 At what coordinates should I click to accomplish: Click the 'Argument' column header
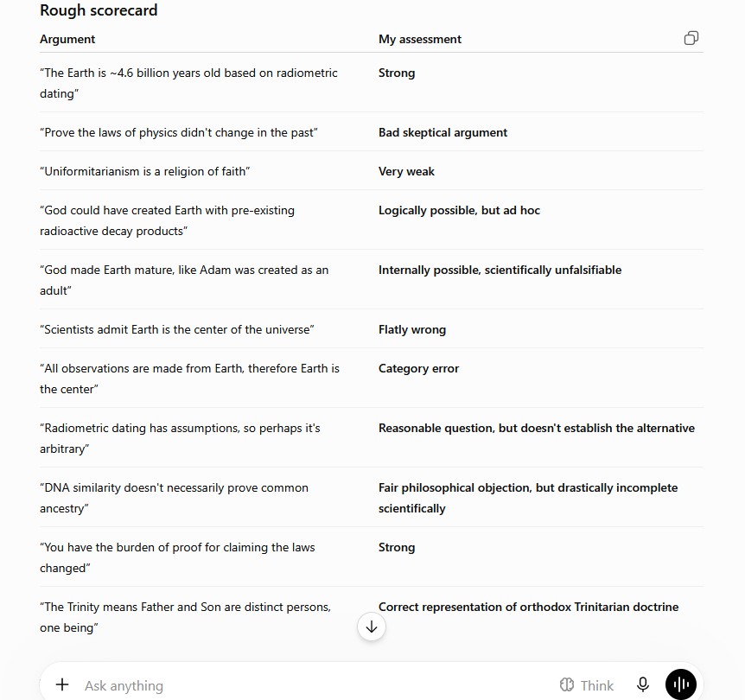(x=67, y=39)
